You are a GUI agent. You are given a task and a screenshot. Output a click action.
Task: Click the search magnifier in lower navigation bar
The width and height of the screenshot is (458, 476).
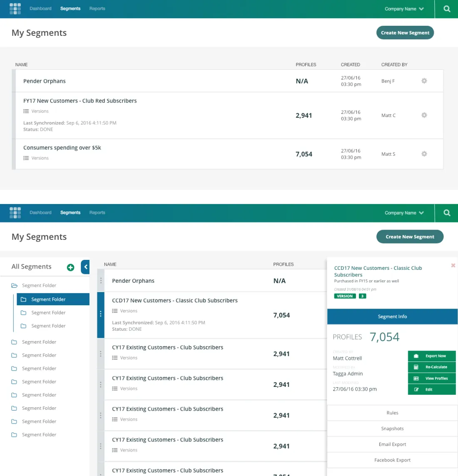[x=447, y=213]
